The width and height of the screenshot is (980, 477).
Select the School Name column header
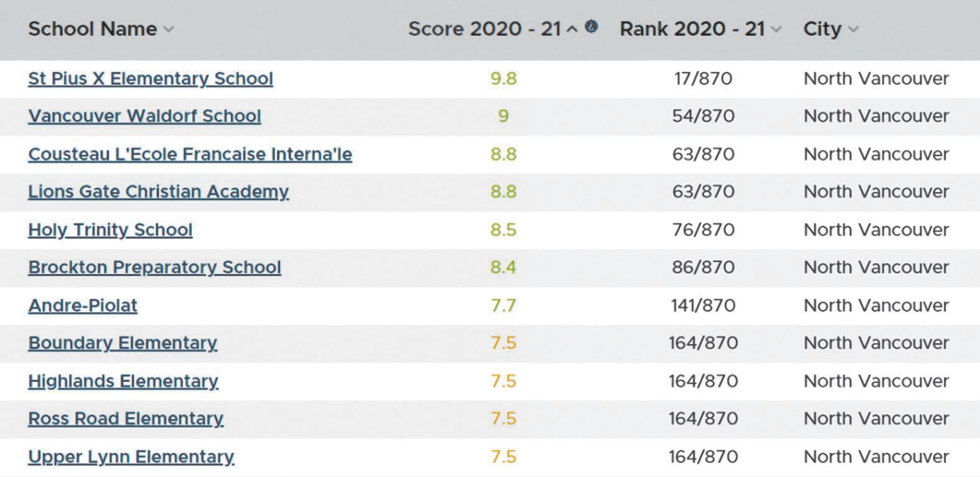click(93, 29)
